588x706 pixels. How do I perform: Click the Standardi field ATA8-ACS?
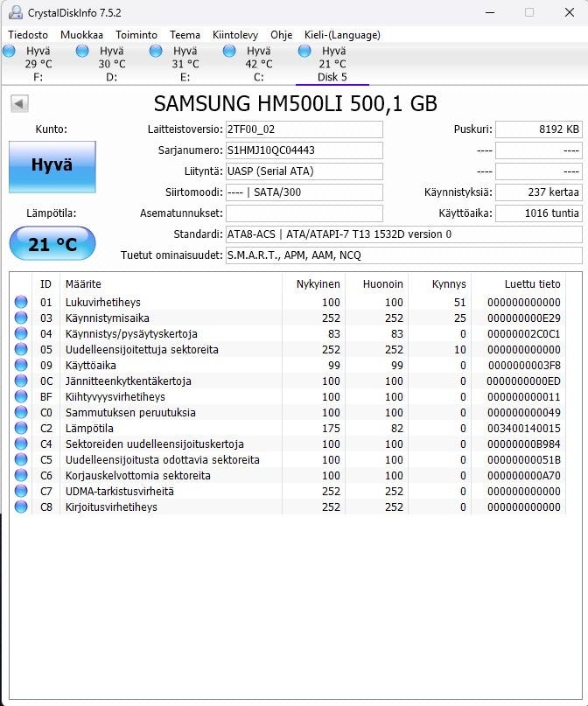(404, 234)
